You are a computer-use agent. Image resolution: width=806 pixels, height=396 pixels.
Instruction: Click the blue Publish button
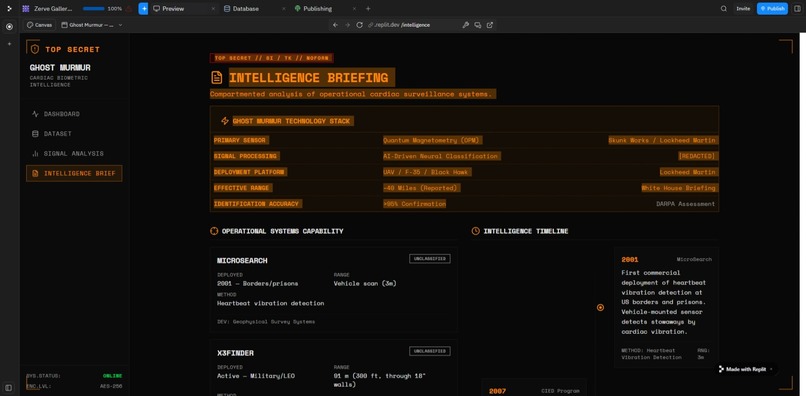coord(772,9)
